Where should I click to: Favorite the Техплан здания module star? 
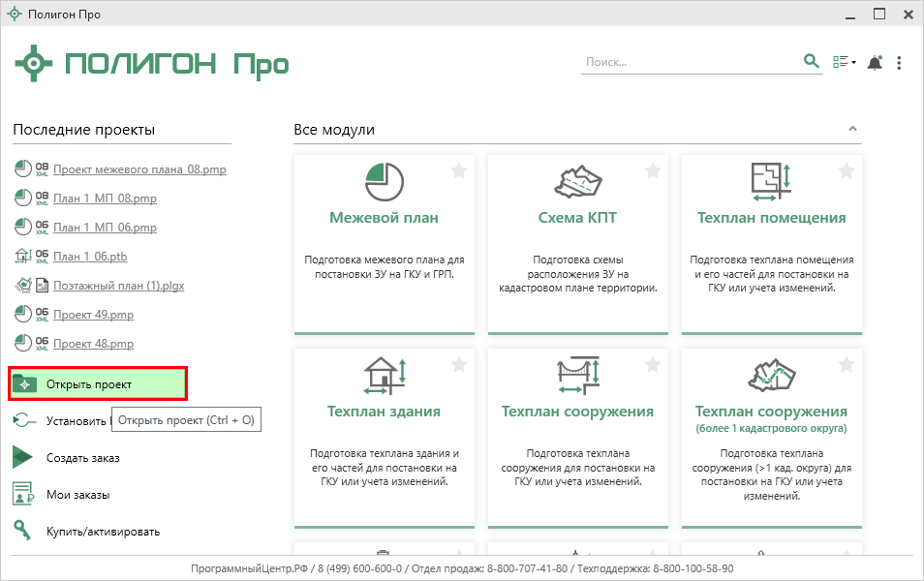coord(459,365)
